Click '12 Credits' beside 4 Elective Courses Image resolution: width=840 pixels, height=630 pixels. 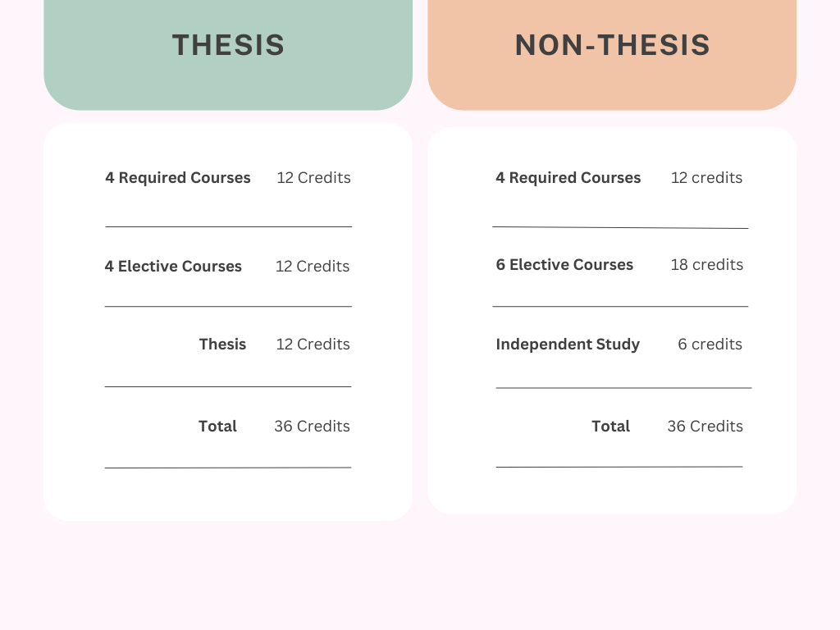tap(313, 267)
